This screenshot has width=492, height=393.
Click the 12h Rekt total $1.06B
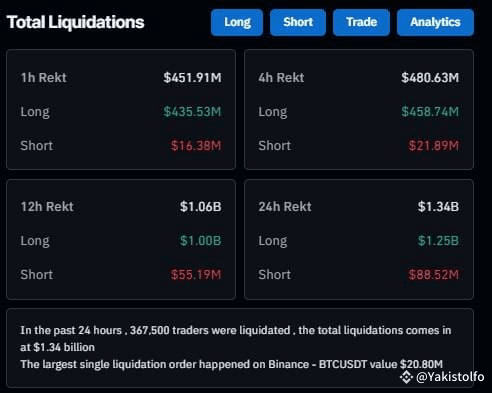pyautogui.click(x=201, y=207)
